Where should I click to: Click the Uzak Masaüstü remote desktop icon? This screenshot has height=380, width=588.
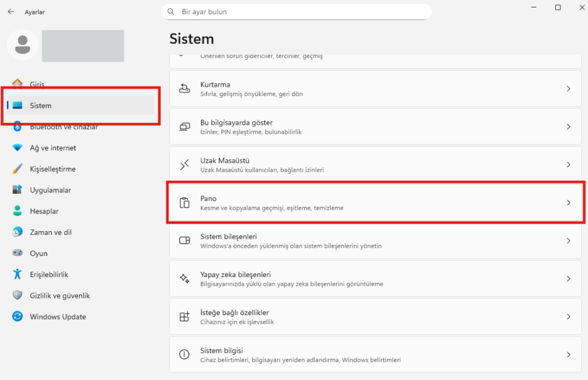(184, 165)
